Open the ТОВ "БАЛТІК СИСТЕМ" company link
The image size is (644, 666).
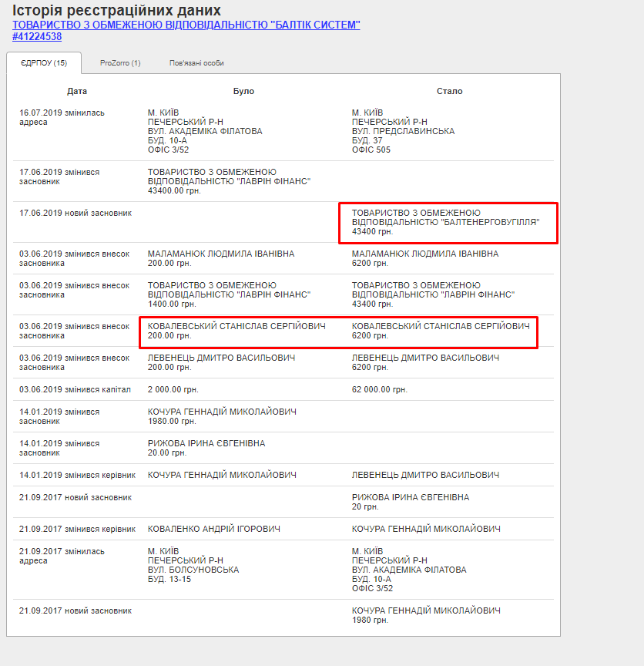point(186,25)
